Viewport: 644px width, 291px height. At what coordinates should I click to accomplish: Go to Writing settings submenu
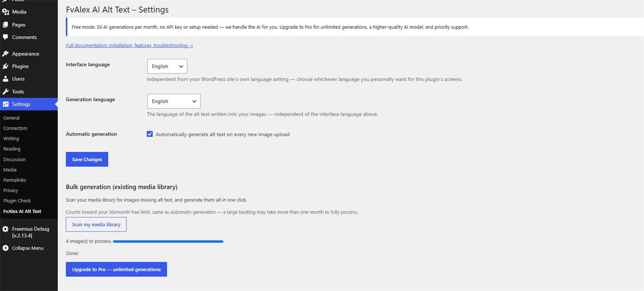11,138
